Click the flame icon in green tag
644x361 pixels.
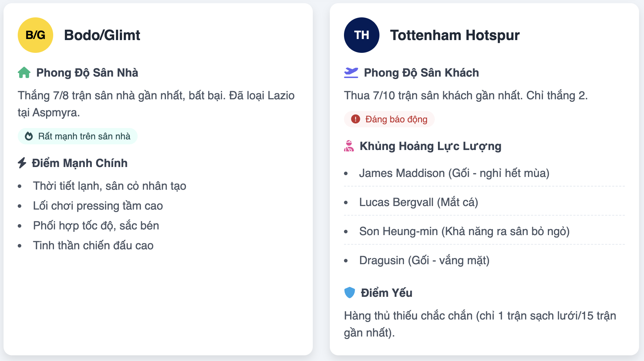point(29,136)
